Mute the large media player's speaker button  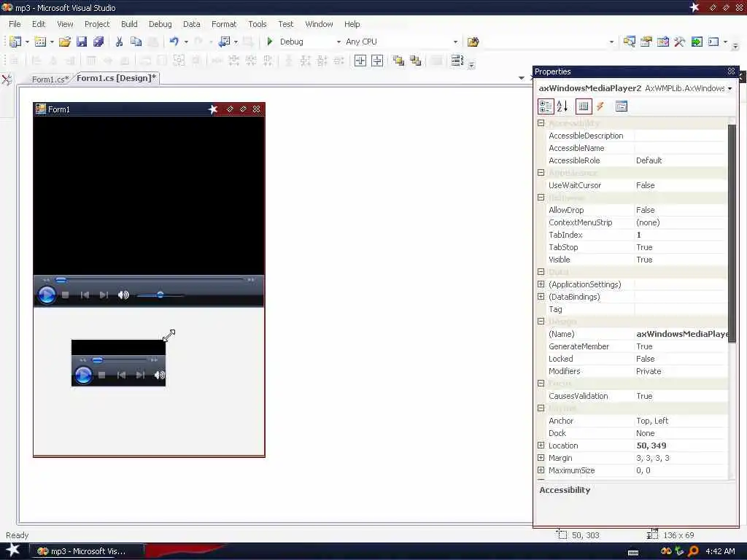pos(123,295)
